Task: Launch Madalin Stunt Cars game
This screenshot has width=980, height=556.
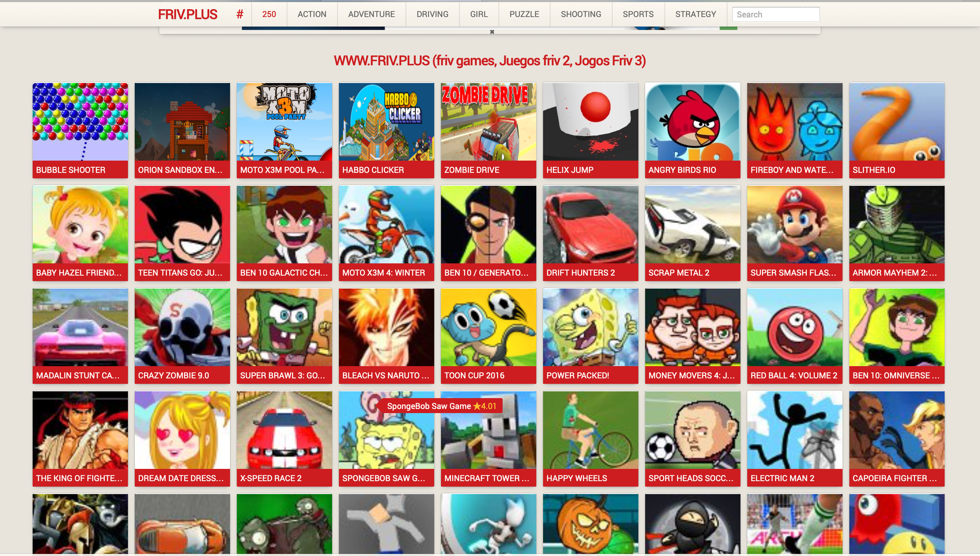Action: click(80, 336)
